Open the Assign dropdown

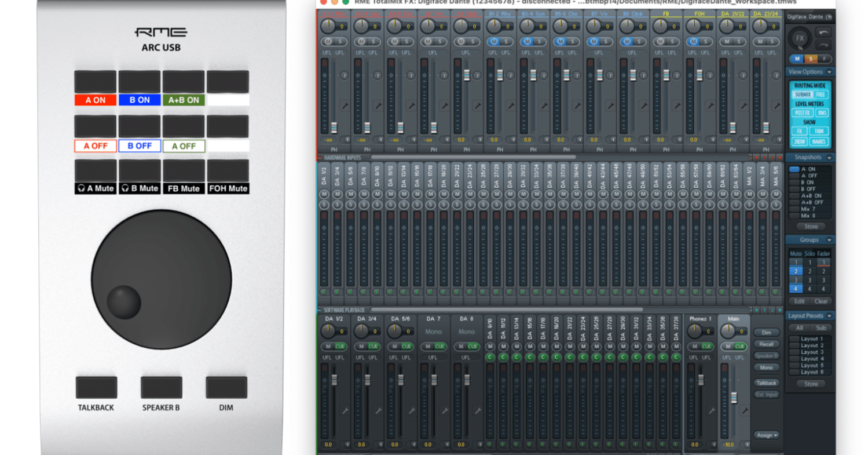[x=766, y=435]
